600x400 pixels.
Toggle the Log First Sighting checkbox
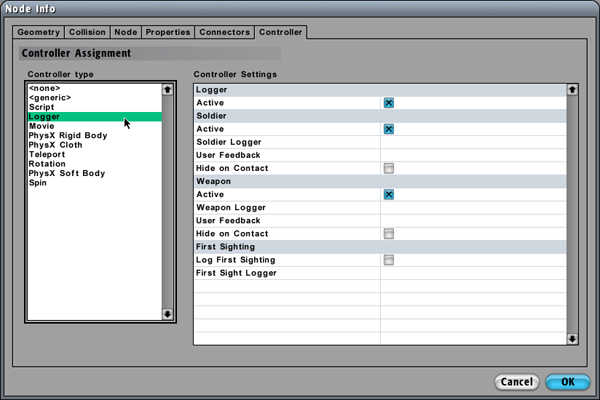pyautogui.click(x=388, y=260)
